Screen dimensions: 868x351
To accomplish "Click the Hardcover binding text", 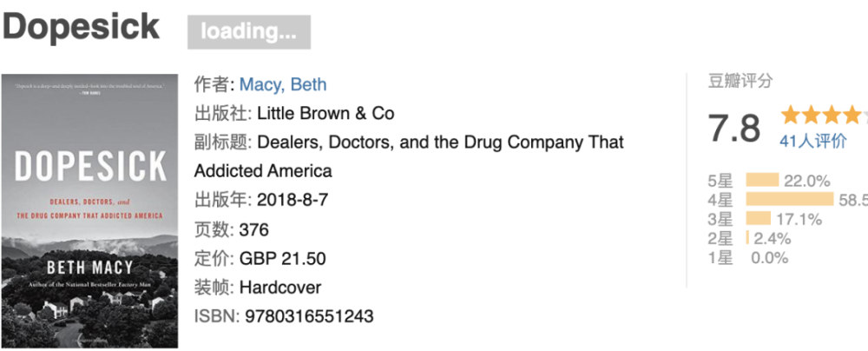I will pyautogui.click(x=280, y=287).
